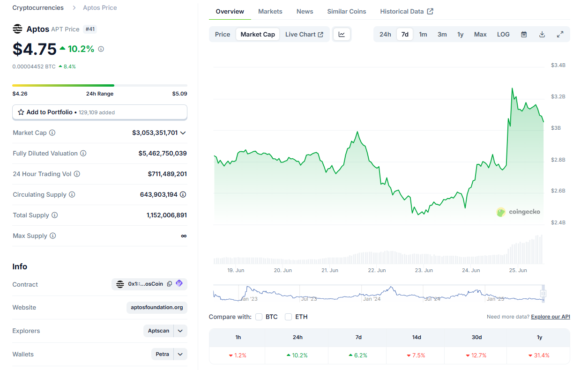
Task: Open the Market Cap info tooltip icon
Action: click(52, 133)
